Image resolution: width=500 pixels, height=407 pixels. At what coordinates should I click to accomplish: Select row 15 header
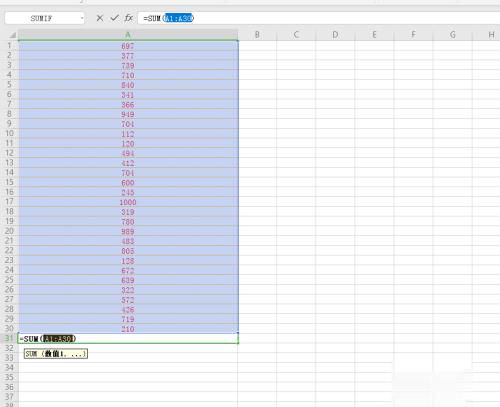pos(9,182)
